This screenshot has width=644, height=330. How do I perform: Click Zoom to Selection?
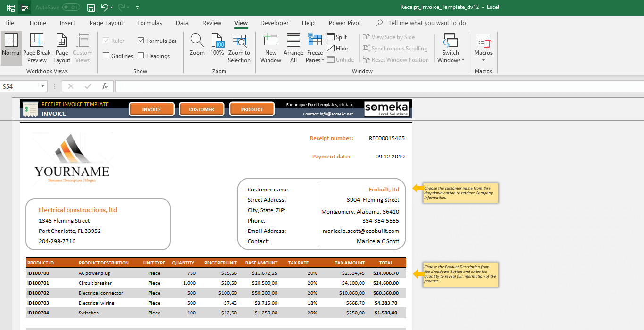point(239,48)
